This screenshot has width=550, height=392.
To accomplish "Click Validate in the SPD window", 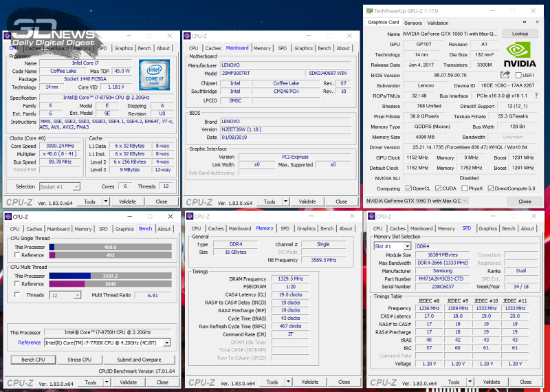I will point(492,382).
